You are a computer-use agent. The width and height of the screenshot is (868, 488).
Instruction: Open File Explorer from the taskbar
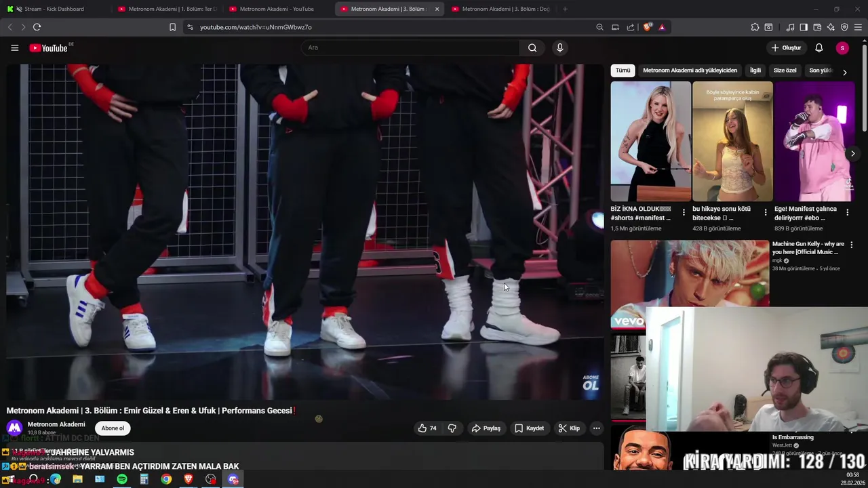(x=77, y=479)
